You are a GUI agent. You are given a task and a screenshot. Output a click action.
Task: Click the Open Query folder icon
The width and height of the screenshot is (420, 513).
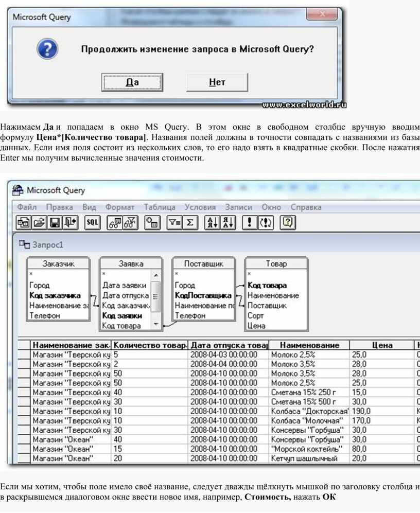(x=39, y=223)
